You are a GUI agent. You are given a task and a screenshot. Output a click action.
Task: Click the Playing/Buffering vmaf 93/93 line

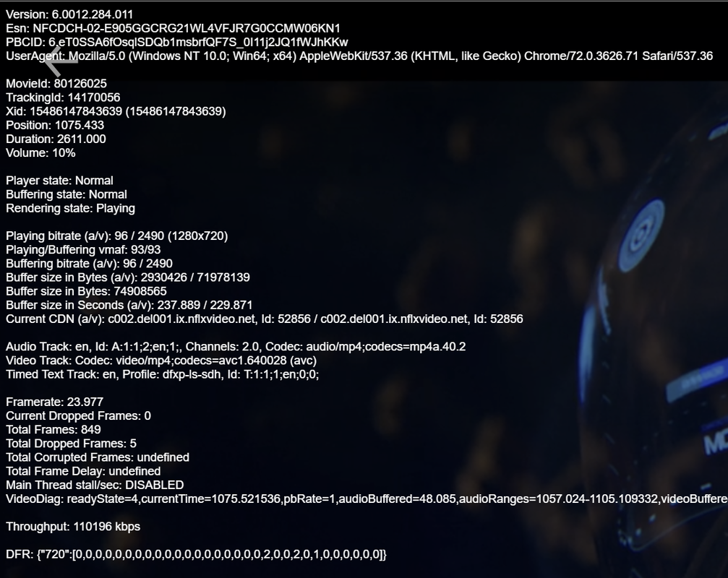click(x=83, y=250)
